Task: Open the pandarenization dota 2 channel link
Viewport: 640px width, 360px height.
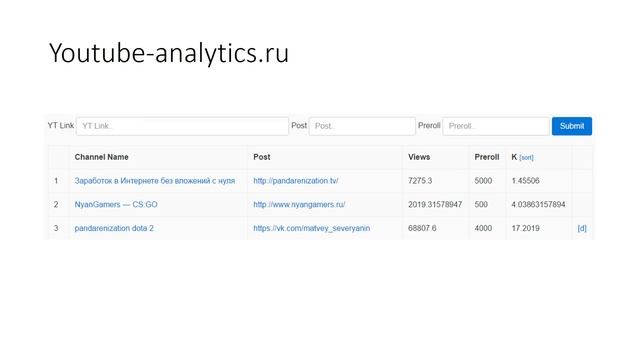Action: 114,228
